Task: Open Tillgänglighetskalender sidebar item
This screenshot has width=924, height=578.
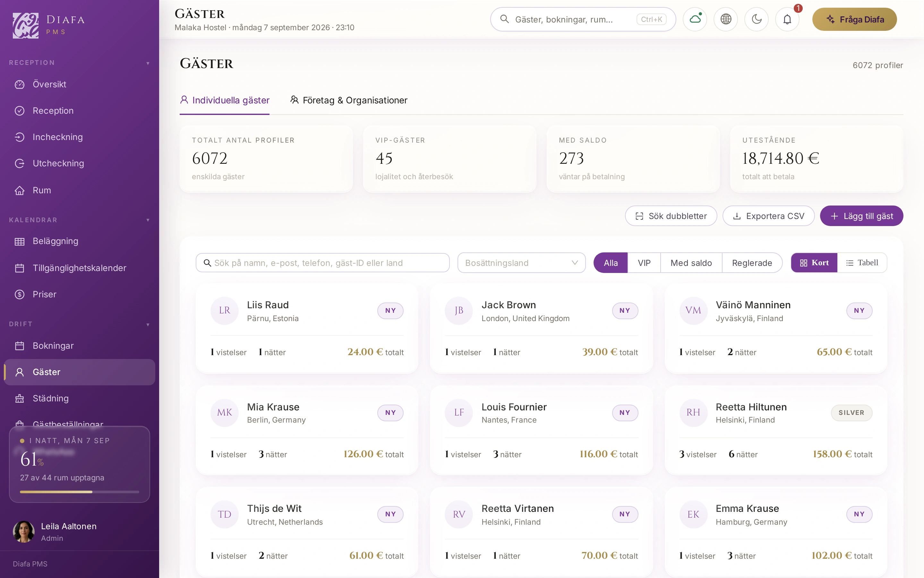Action: (80, 268)
